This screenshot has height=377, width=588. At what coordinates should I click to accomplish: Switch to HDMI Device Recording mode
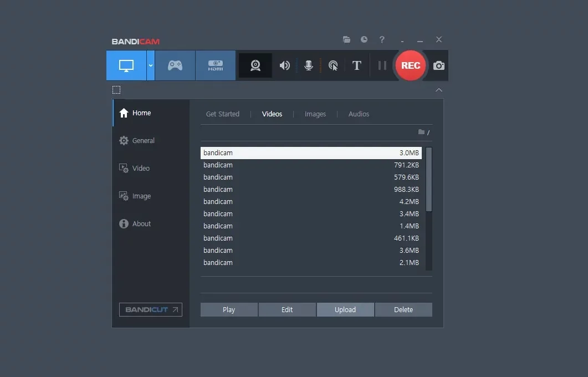(216, 65)
